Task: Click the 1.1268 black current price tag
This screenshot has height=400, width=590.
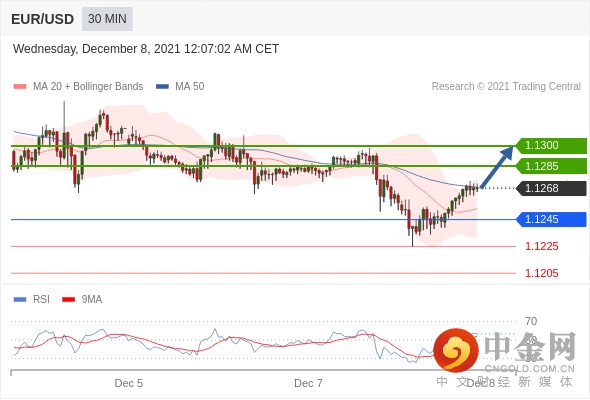Action: (x=551, y=188)
